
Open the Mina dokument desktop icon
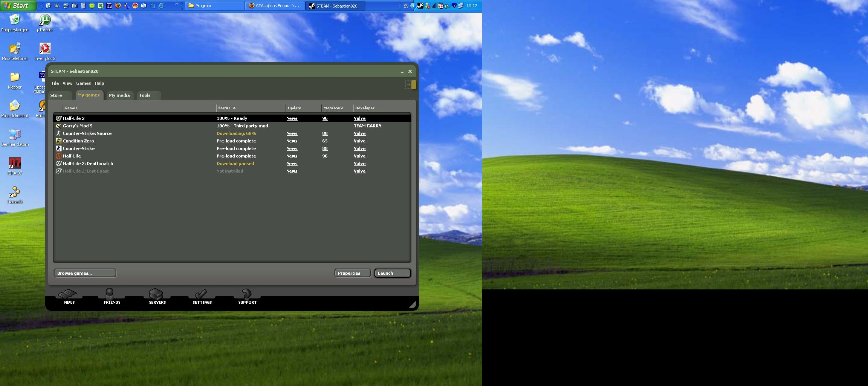click(15, 109)
